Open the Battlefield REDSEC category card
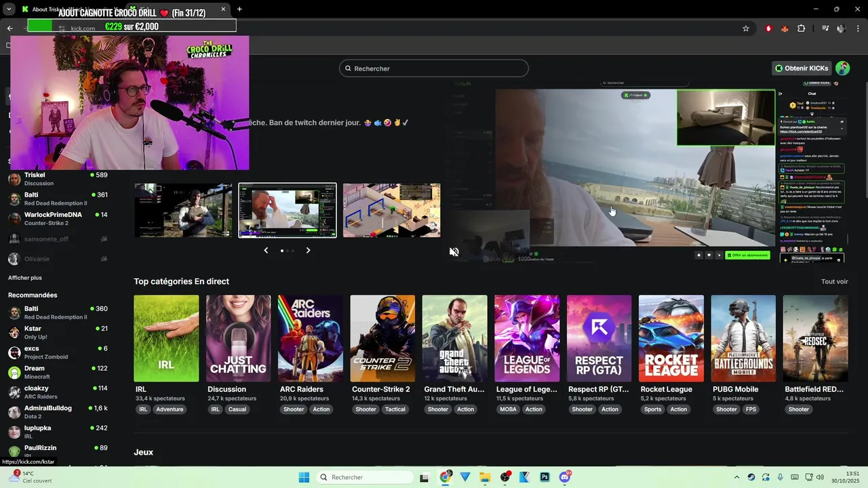The image size is (868, 488). (815, 338)
